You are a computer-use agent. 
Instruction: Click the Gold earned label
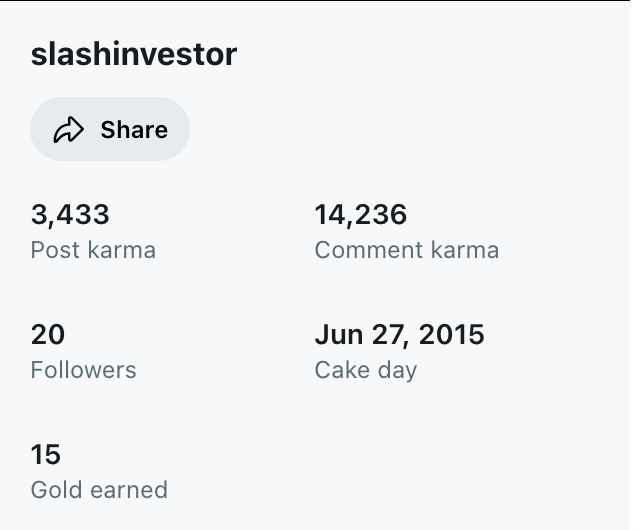click(x=99, y=490)
